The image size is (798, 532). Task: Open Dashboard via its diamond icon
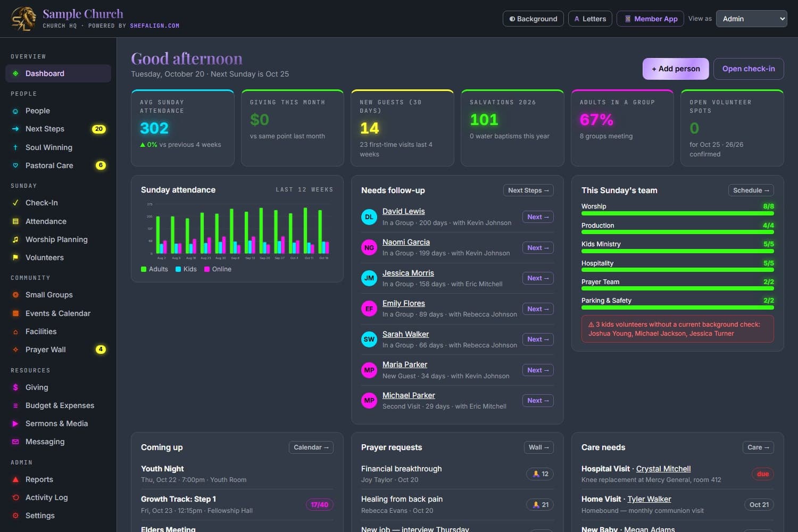pyautogui.click(x=15, y=73)
